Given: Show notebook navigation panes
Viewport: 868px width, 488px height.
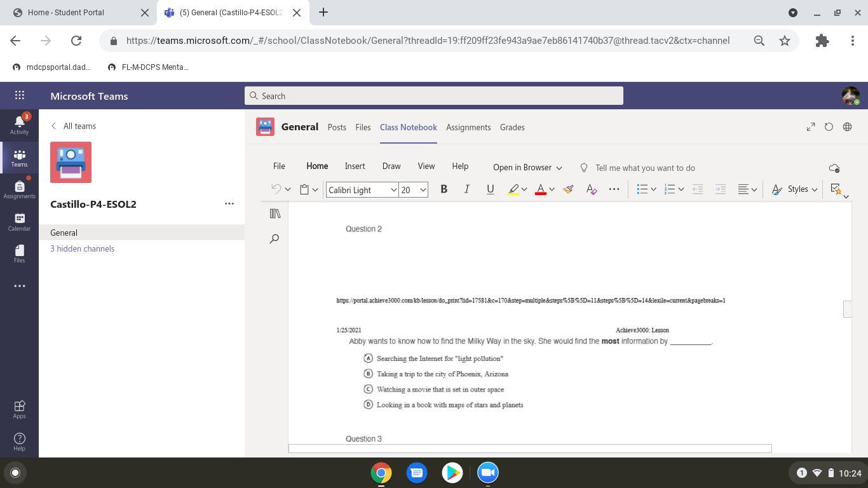Looking at the screenshot, I should coord(275,213).
